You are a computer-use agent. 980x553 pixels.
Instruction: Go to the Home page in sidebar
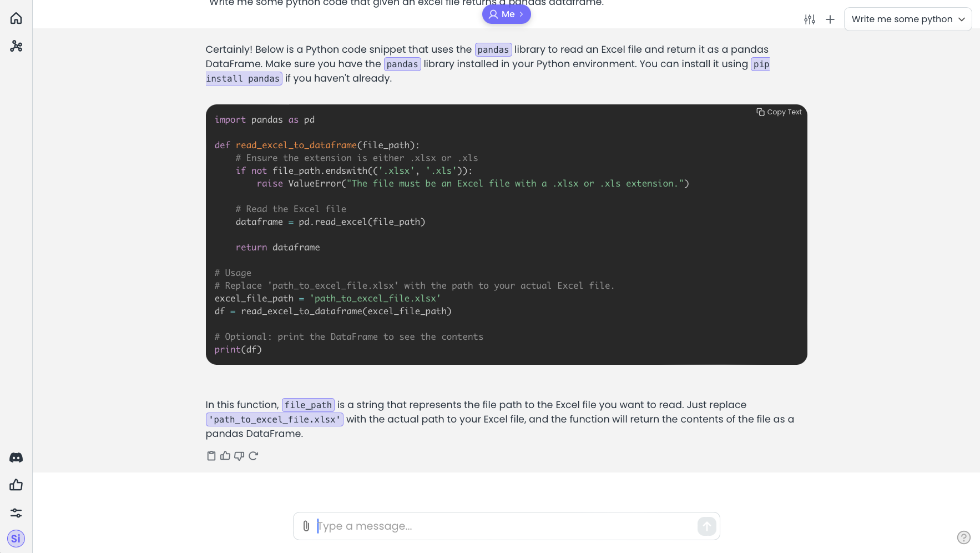pyautogui.click(x=16, y=18)
